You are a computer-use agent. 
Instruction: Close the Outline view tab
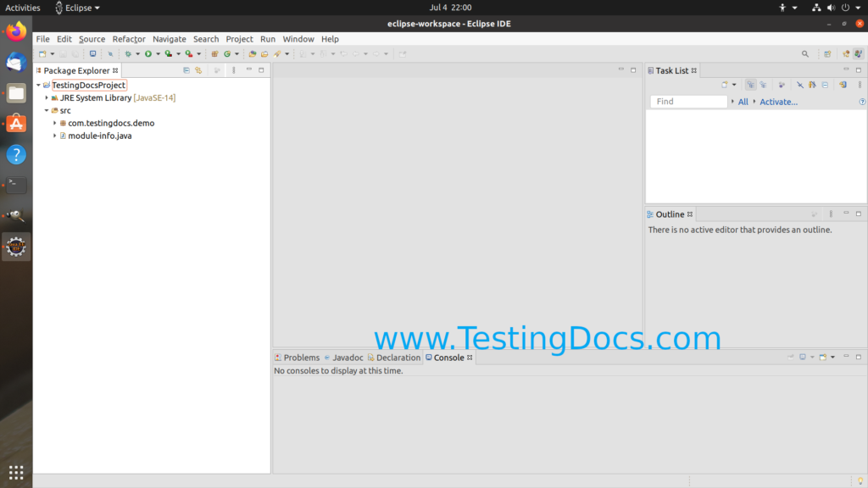coord(690,214)
